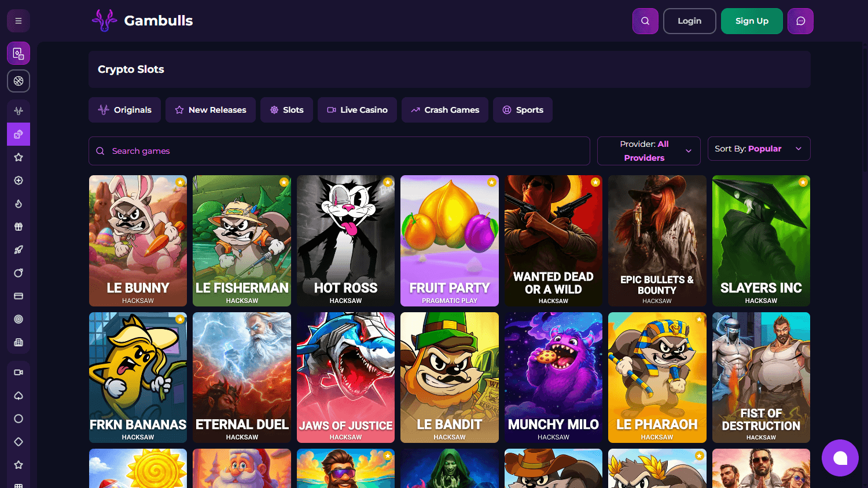Open the Eternal Duel game
This screenshot has width=868, height=488.
point(242,378)
